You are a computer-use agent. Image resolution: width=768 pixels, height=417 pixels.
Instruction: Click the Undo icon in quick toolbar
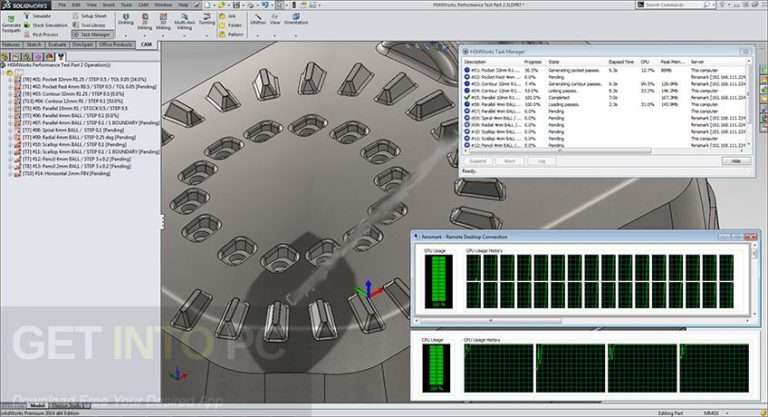[265, 5]
